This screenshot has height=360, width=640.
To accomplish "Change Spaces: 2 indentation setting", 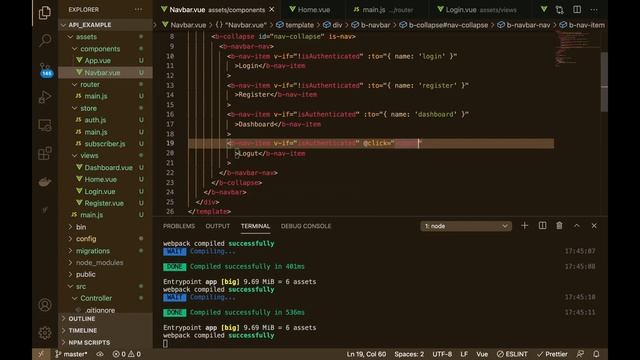I will (x=409, y=354).
